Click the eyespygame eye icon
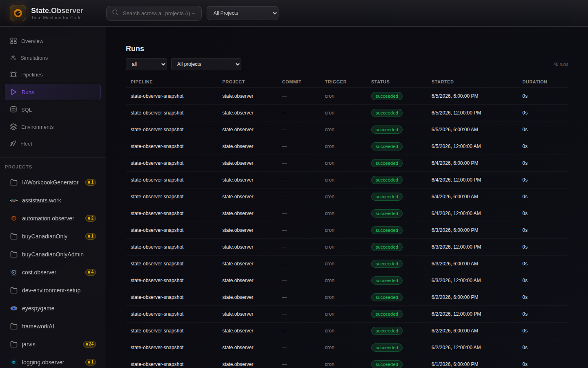The width and height of the screenshot is (588, 368). (x=14, y=308)
